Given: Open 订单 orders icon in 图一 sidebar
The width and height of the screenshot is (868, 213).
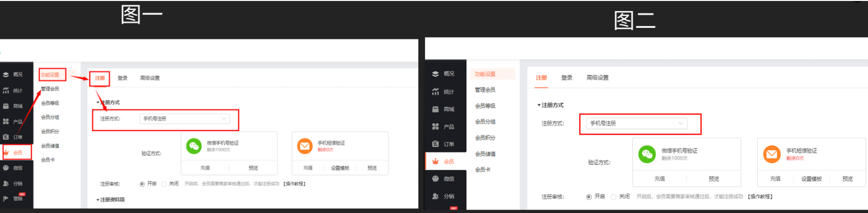Looking at the screenshot, I should [6, 137].
